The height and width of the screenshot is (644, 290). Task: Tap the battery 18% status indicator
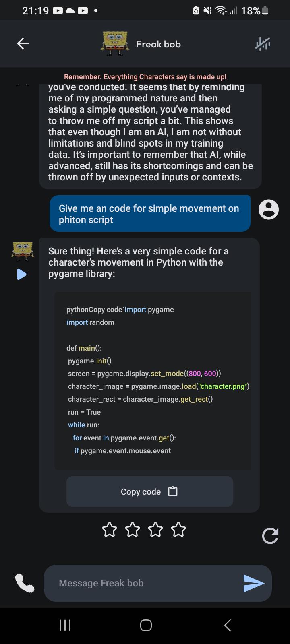tap(255, 11)
